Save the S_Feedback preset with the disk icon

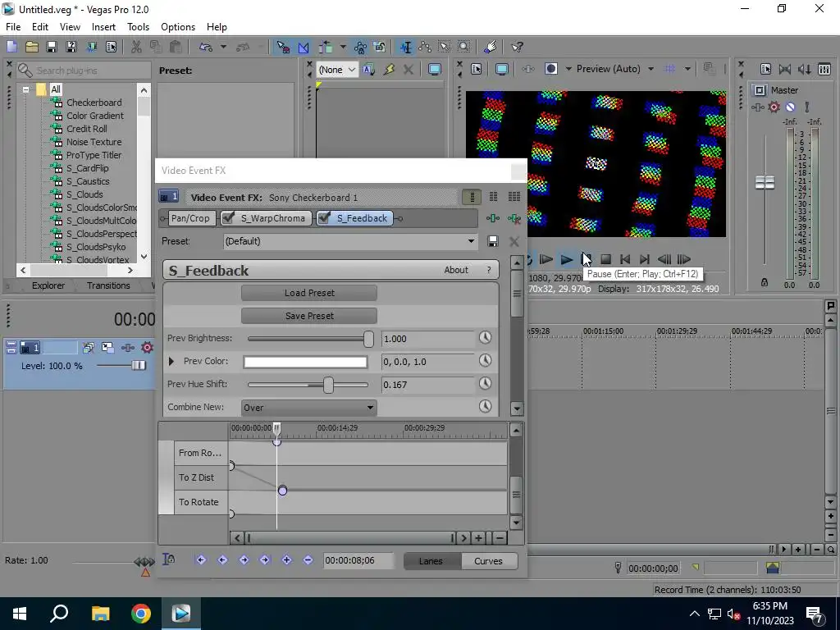point(493,241)
